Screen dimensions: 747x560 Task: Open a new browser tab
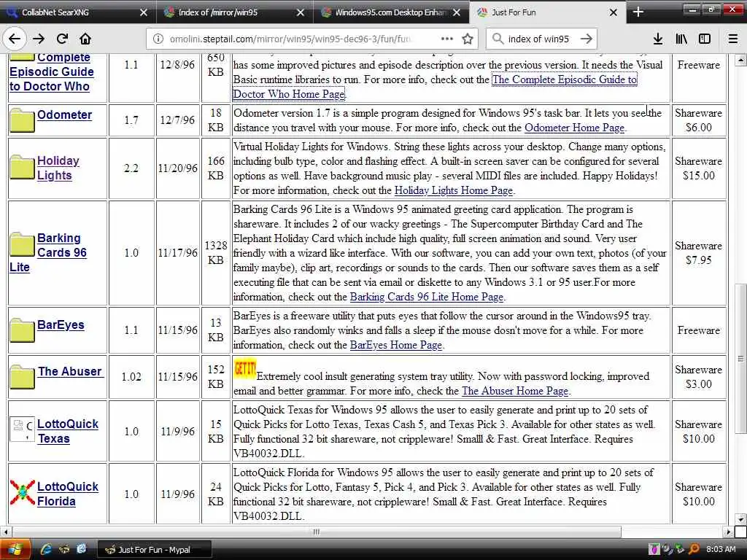point(638,12)
